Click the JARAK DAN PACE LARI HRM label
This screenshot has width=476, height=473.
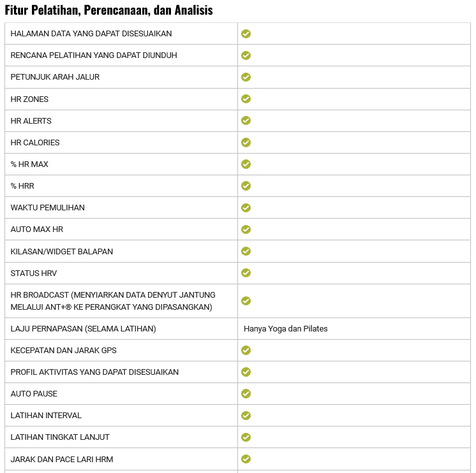click(x=61, y=459)
